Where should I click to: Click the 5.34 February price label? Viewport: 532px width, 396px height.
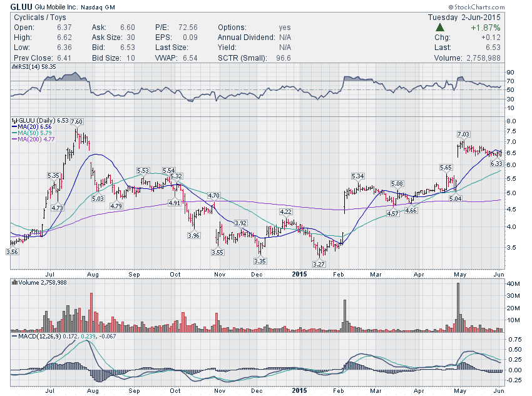click(357, 176)
